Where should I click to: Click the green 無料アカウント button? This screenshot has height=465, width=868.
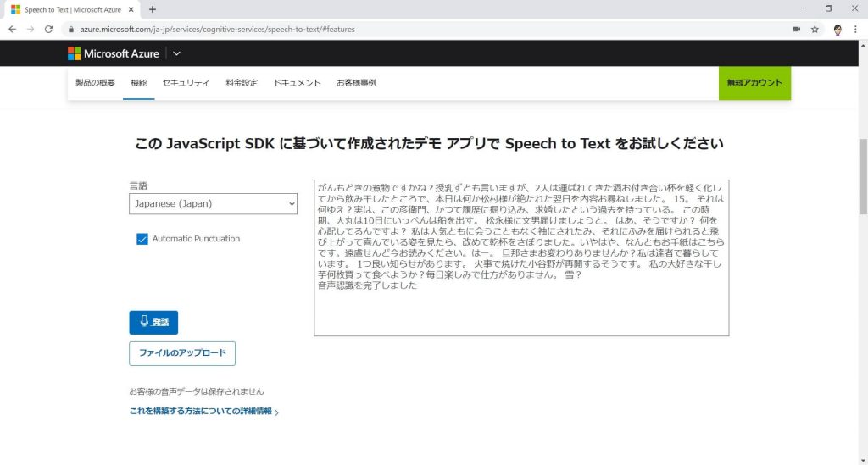click(754, 83)
